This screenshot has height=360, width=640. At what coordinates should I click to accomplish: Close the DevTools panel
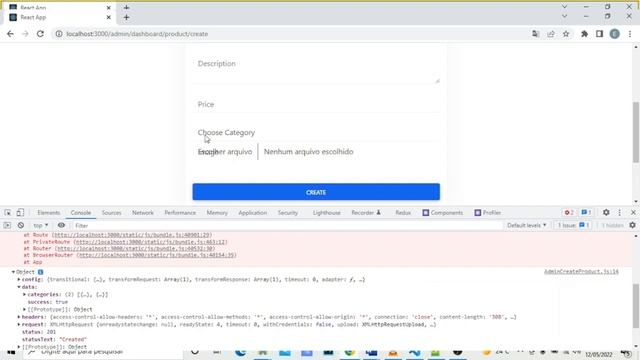pyautogui.click(x=633, y=213)
